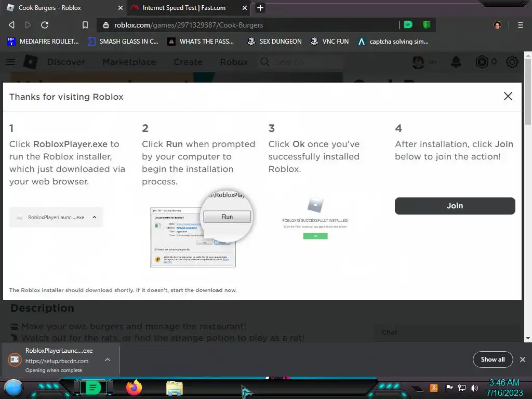The image size is (532, 399).
Task: Click the browser back arrow
Action: pos(11,25)
